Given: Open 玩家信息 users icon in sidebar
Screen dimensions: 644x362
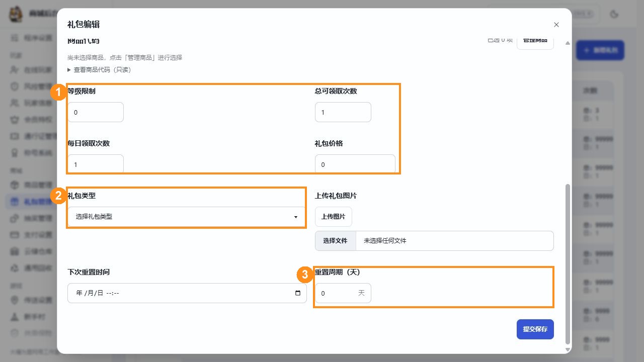Looking at the screenshot, I should point(15,103).
